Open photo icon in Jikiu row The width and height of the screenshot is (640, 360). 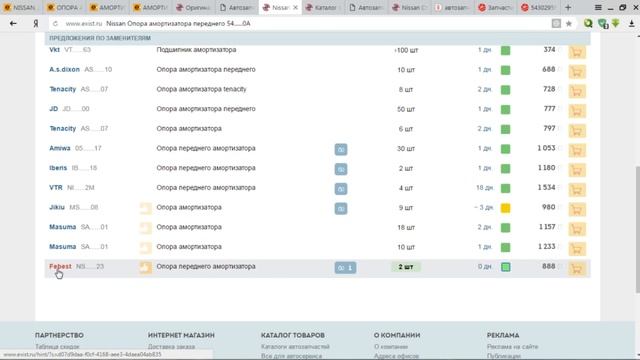coord(341,209)
